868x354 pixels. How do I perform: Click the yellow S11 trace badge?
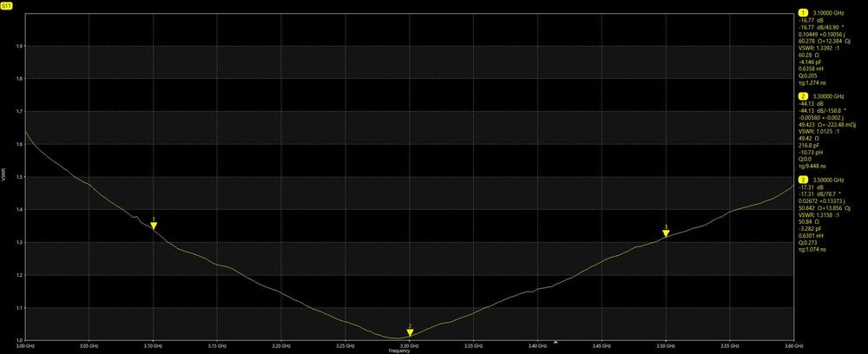click(x=7, y=3)
